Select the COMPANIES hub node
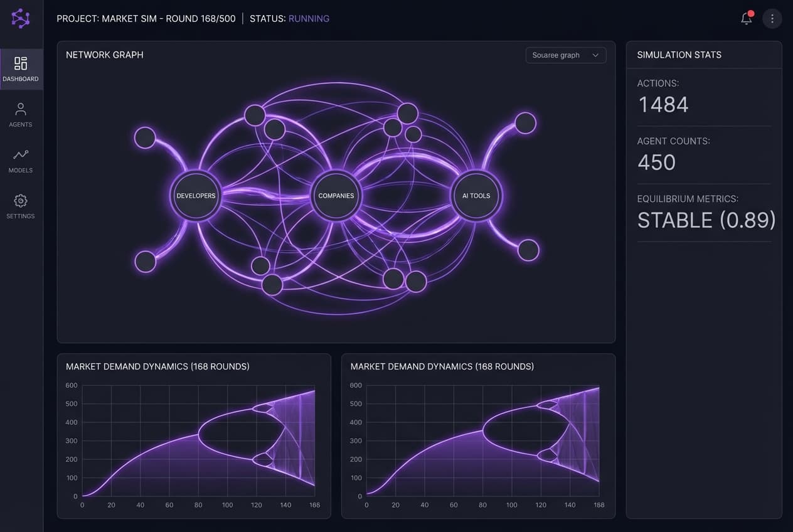The width and height of the screenshot is (793, 532). click(336, 195)
